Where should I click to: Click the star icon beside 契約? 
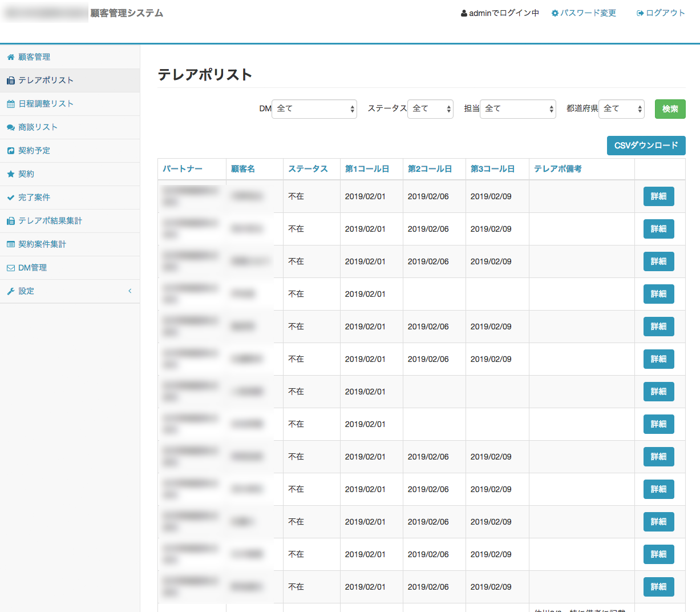pyautogui.click(x=10, y=174)
